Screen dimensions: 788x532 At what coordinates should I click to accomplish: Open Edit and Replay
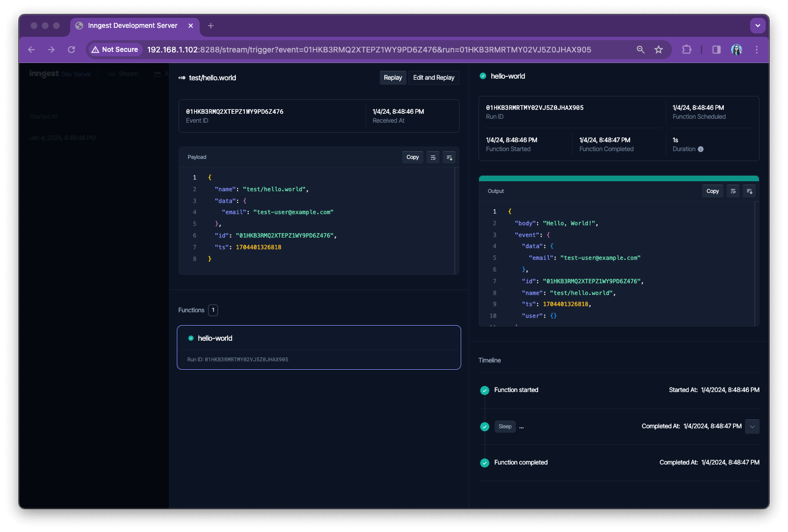coord(433,78)
